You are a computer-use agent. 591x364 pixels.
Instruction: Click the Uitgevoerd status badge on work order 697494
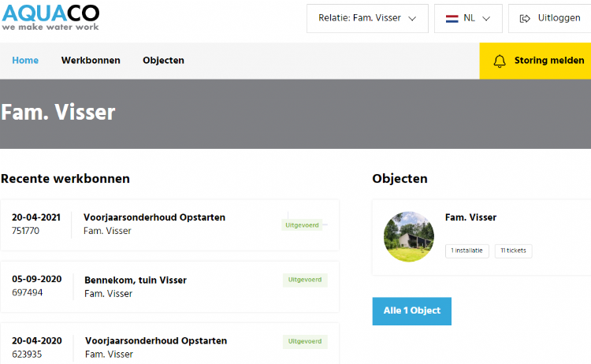[x=305, y=280]
